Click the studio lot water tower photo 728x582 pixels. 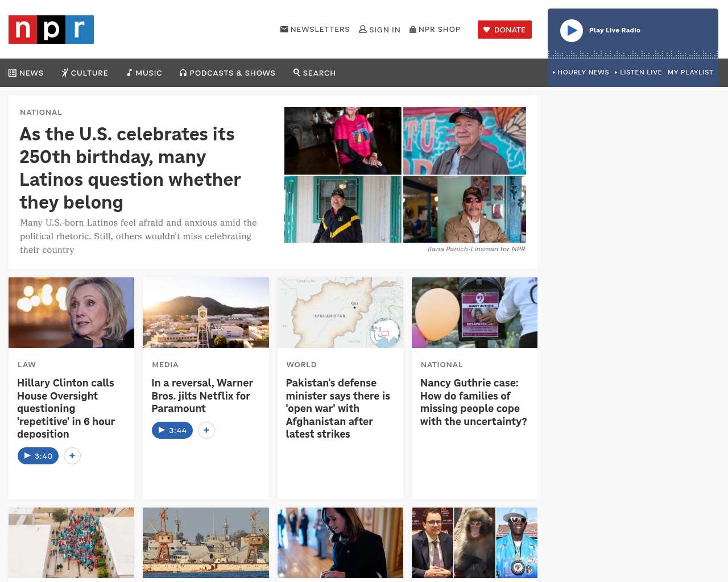(x=206, y=313)
